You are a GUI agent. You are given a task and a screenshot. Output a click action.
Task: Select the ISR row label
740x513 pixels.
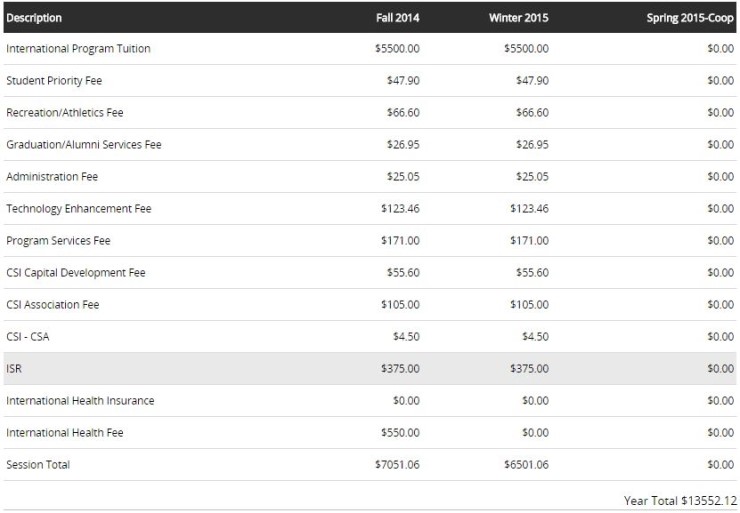pyautogui.click(x=14, y=369)
